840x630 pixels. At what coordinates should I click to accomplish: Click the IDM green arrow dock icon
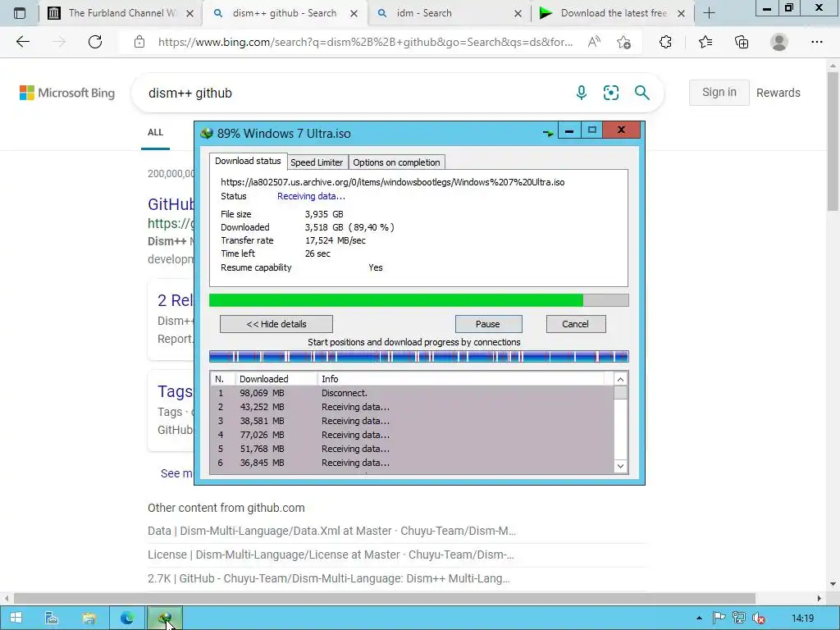[547, 133]
